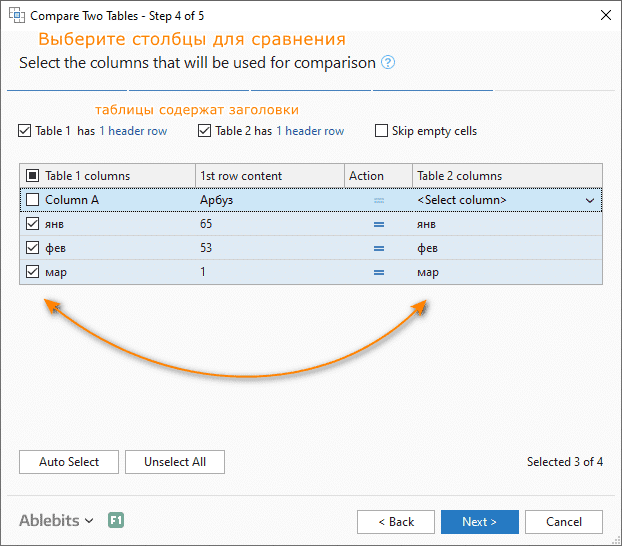
Task: Uncheck the янв column checkbox
Action: pos(32,224)
